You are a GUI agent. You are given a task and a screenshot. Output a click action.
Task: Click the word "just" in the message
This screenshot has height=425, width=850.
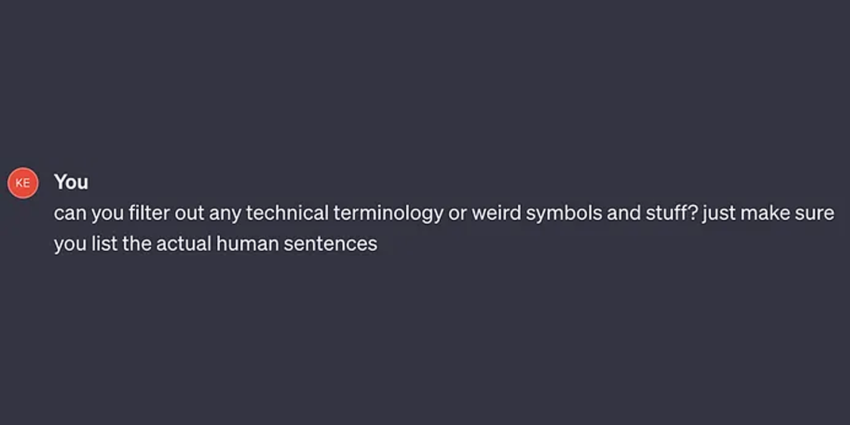click(x=719, y=214)
